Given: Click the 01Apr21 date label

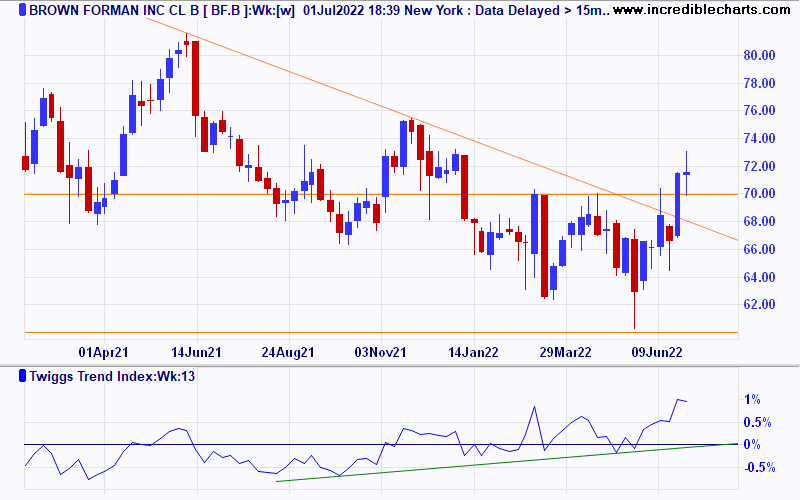Looking at the screenshot, I should click(104, 353).
